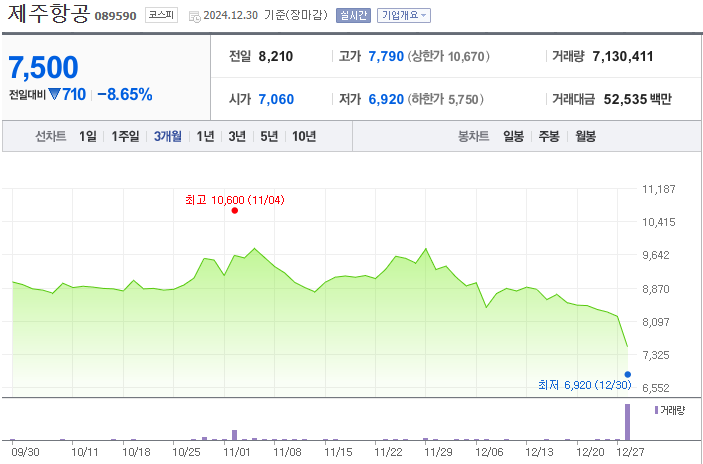This screenshot has width=703, height=464.
Task: Click the 8,097 y-axis label
Action: coord(656,322)
